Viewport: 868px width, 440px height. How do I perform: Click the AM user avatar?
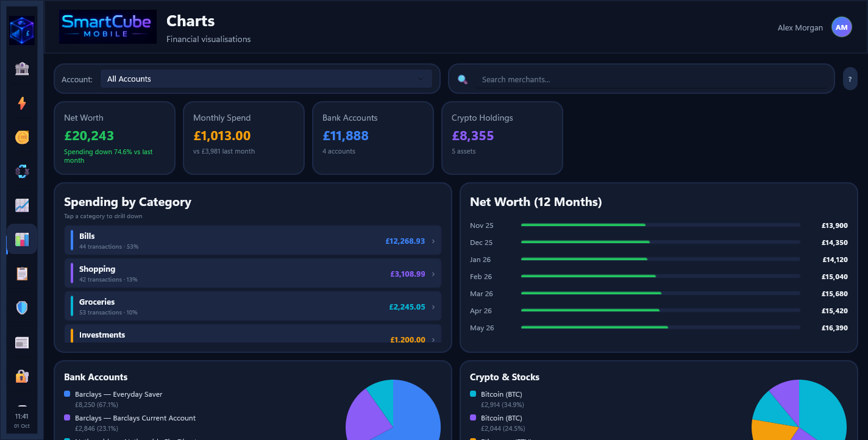841,27
